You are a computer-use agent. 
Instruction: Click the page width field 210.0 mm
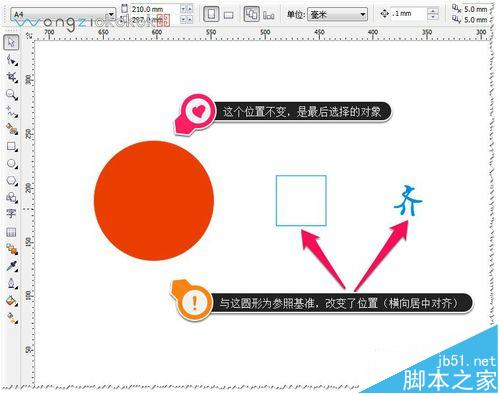[155, 9]
